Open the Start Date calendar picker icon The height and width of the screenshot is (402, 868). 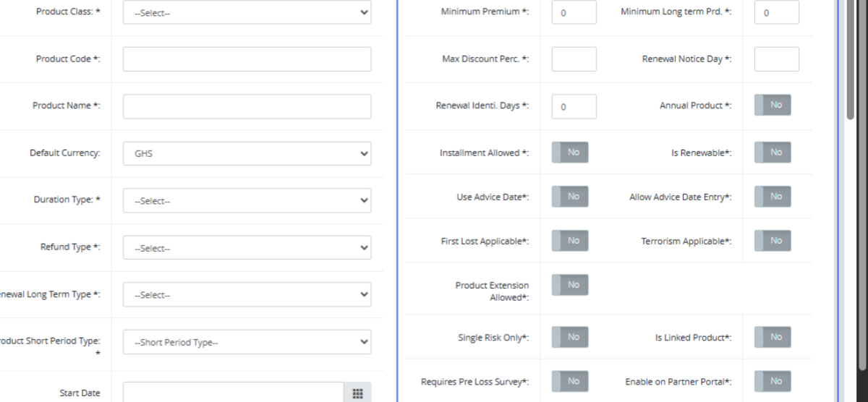coord(357,393)
